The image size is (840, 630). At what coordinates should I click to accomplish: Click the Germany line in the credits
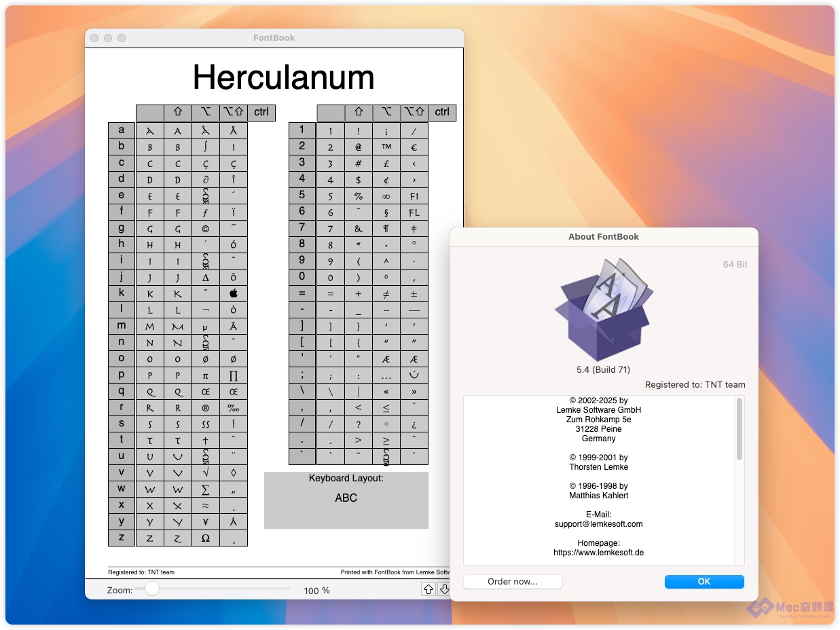click(598, 439)
